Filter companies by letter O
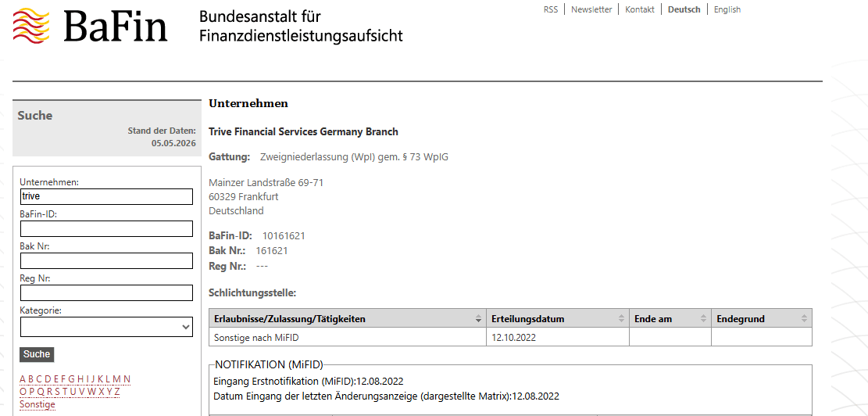Screen dimensions: 868x416 click(23, 392)
